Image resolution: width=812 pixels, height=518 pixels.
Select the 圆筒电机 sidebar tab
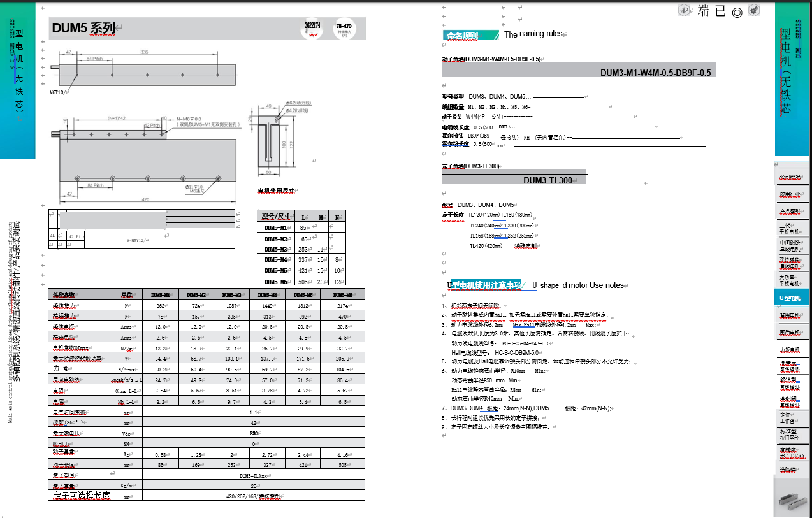pos(791,333)
